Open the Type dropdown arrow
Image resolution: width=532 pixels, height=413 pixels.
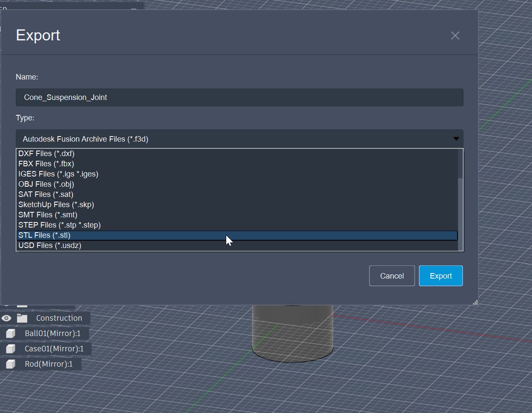(456, 139)
